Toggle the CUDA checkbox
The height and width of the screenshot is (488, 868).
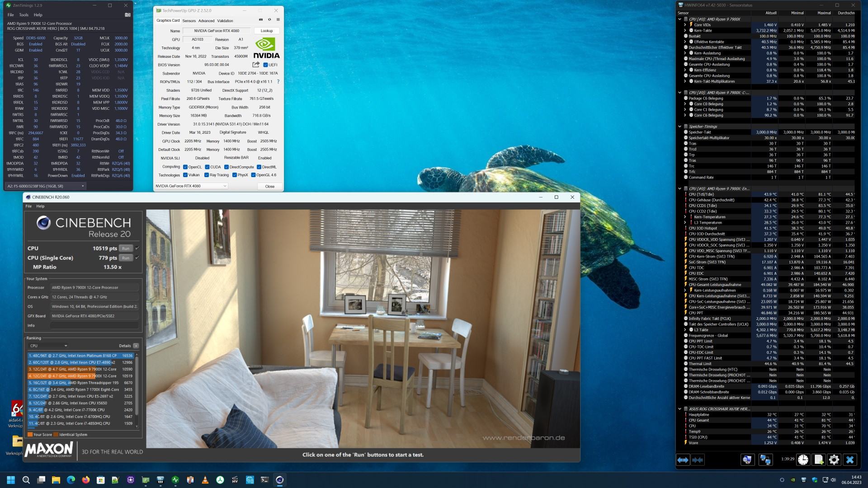coord(207,167)
